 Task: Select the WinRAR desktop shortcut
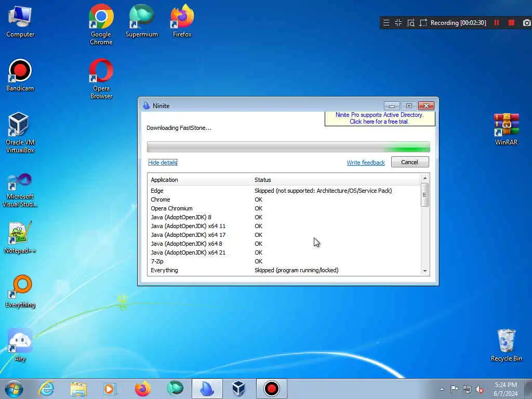click(x=506, y=129)
